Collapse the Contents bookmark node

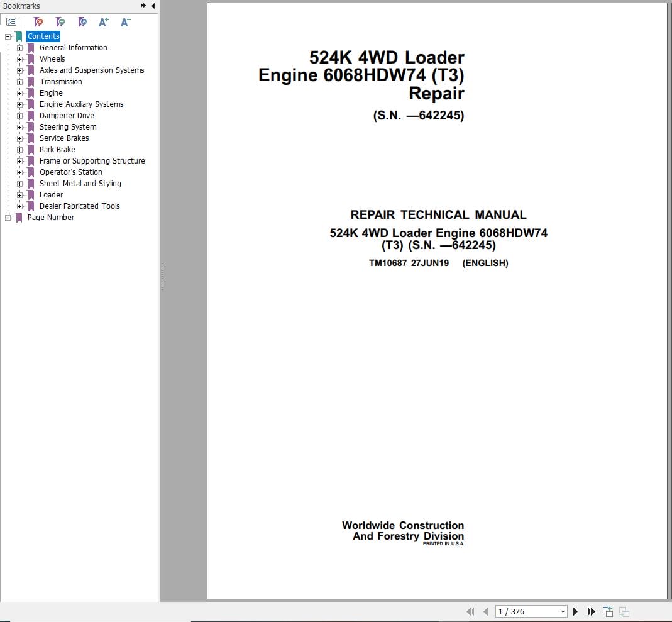coord(8,37)
